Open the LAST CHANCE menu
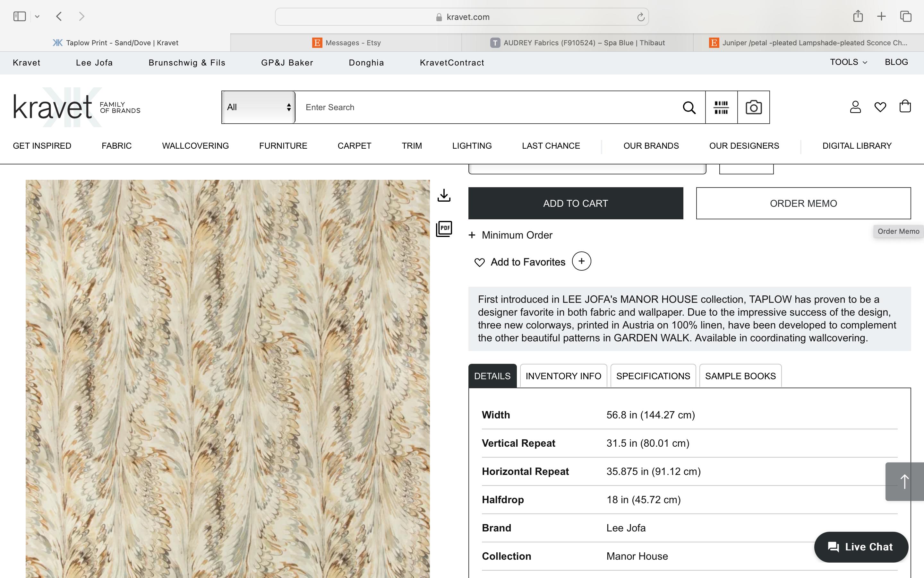This screenshot has width=924, height=578. [x=551, y=146]
